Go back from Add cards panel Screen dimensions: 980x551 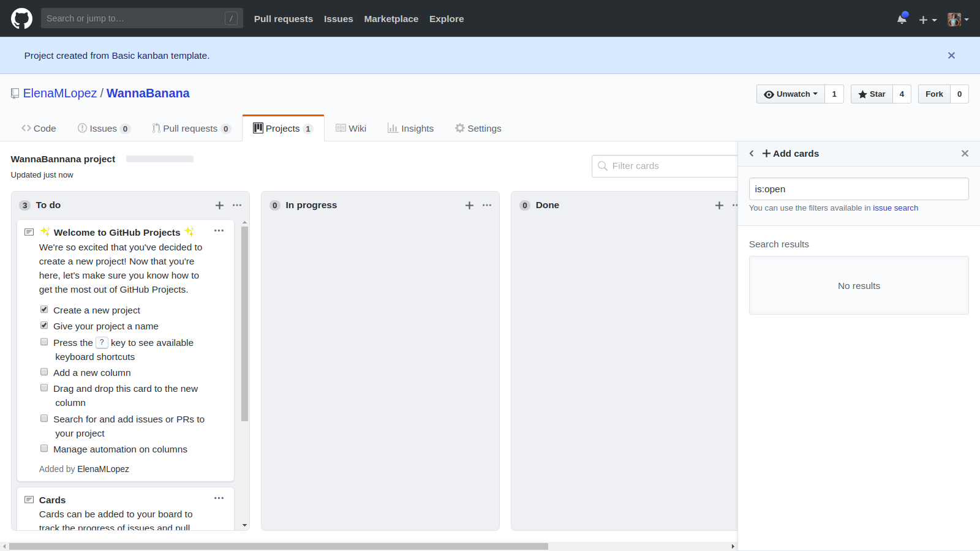[752, 154]
